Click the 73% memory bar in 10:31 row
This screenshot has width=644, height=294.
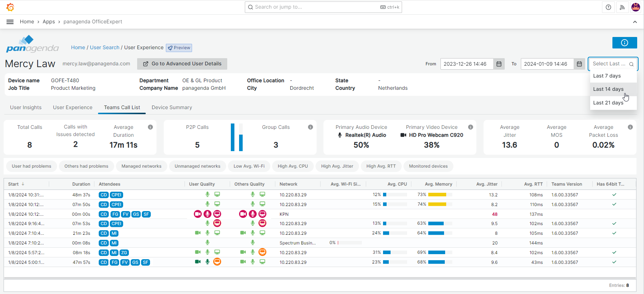coord(440,195)
